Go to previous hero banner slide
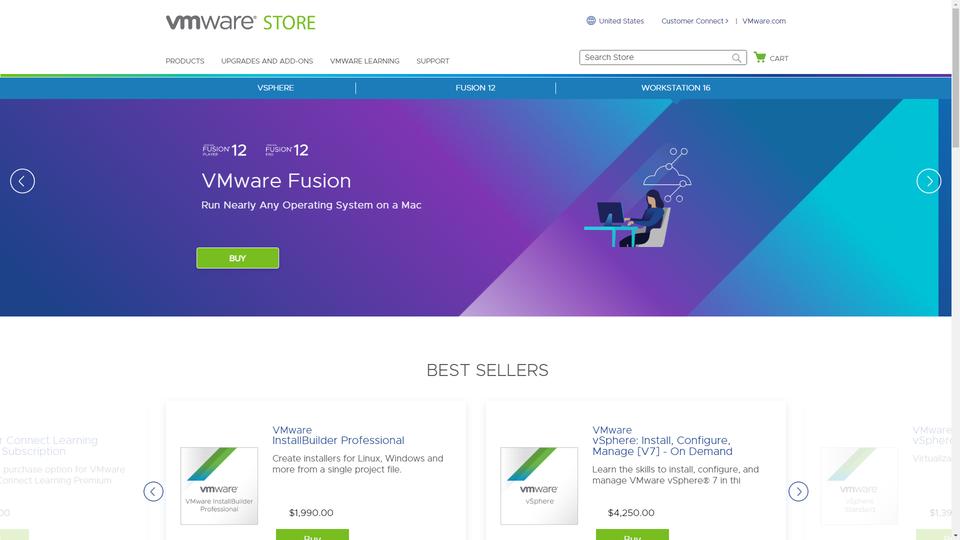The width and height of the screenshot is (960, 540). (23, 181)
